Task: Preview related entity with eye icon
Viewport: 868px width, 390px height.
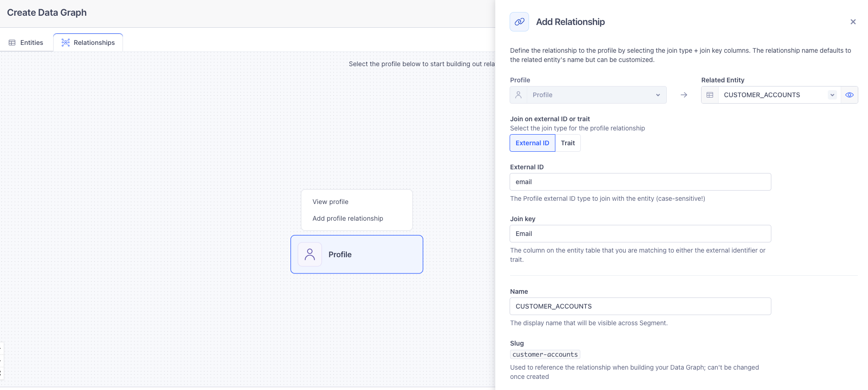Action: (849, 95)
